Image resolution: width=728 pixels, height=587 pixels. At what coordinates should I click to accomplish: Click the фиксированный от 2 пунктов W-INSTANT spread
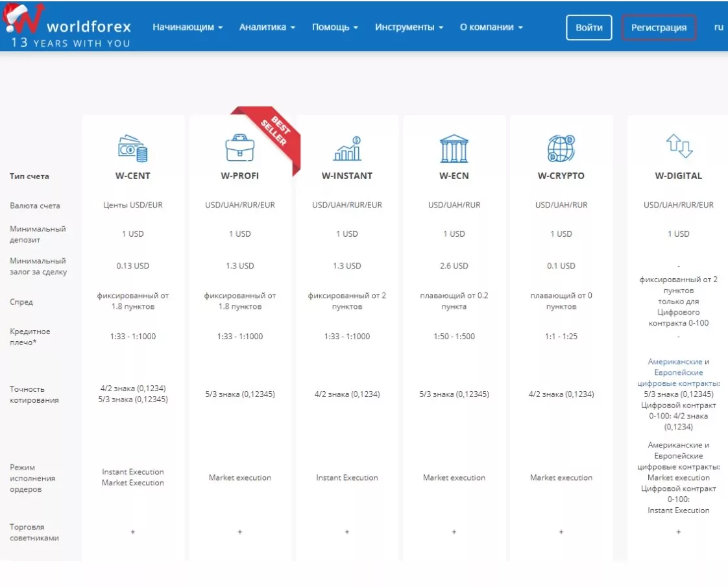point(347,301)
